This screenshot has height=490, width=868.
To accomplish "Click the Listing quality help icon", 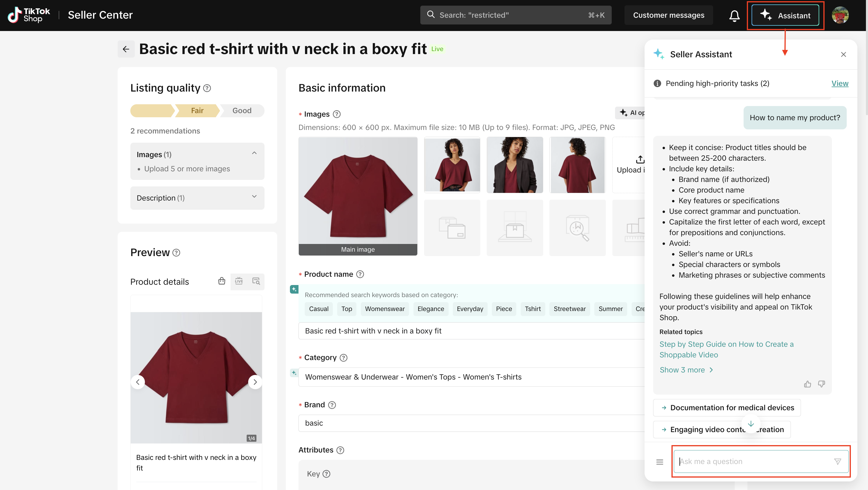I will tap(207, 88).
